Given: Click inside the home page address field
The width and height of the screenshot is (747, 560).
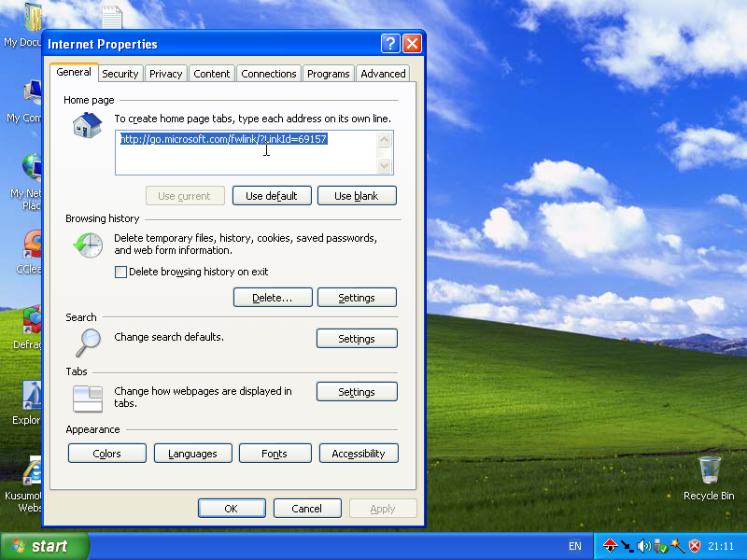Looking at the screenshot, I should pos(246,152).
